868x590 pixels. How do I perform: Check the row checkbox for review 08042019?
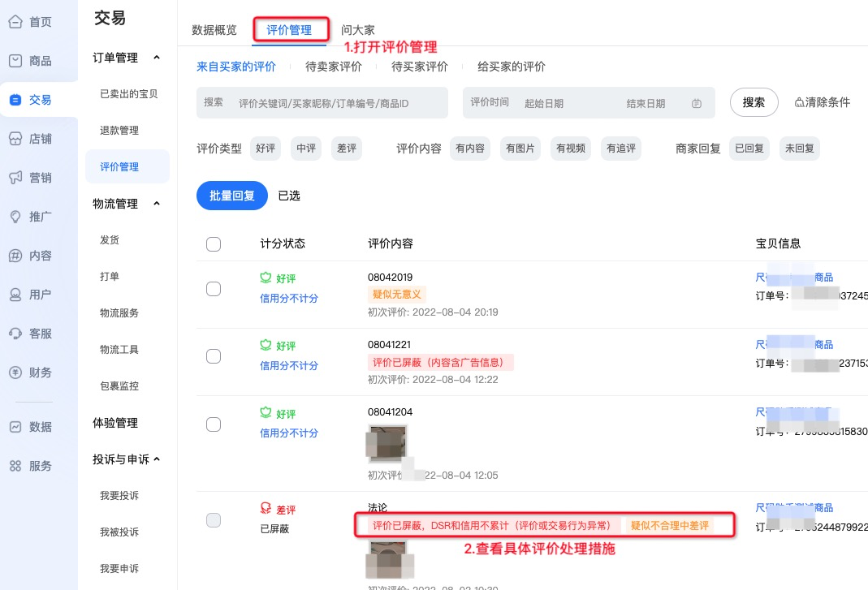214,289
